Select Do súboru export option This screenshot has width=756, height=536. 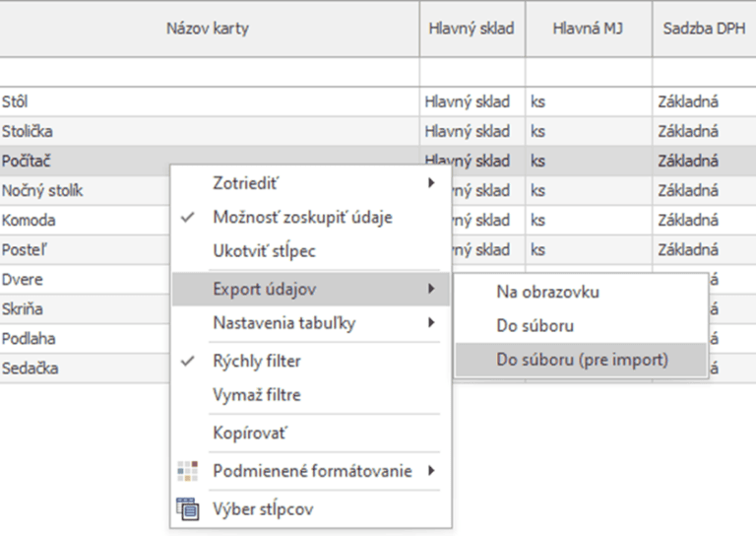tap(535, 325)
